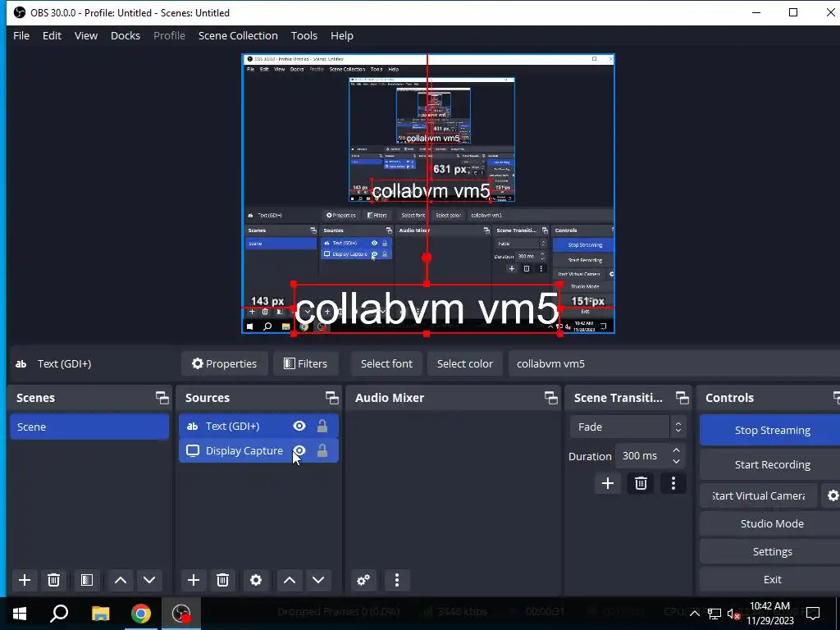This screenshot has width=840, height=630.
Task: Click the OBS Studio taskbar icon
Action: (x=181, y=614)
